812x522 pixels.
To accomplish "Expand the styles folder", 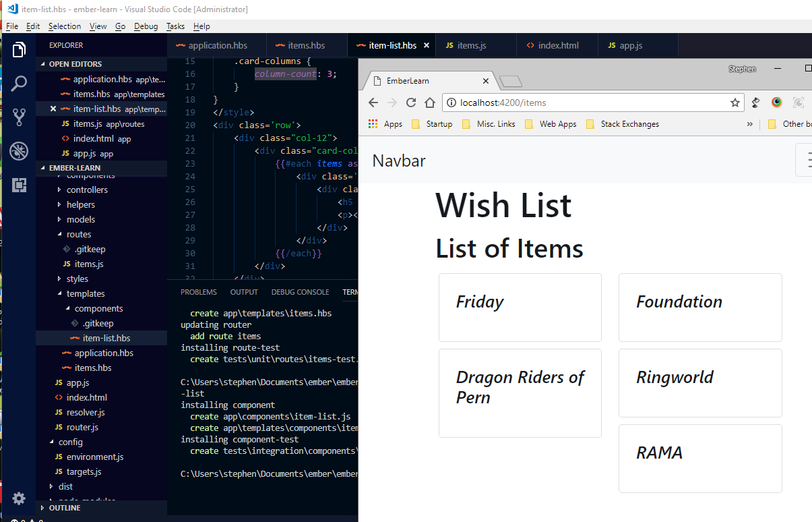I will click(x=77, y=279).
